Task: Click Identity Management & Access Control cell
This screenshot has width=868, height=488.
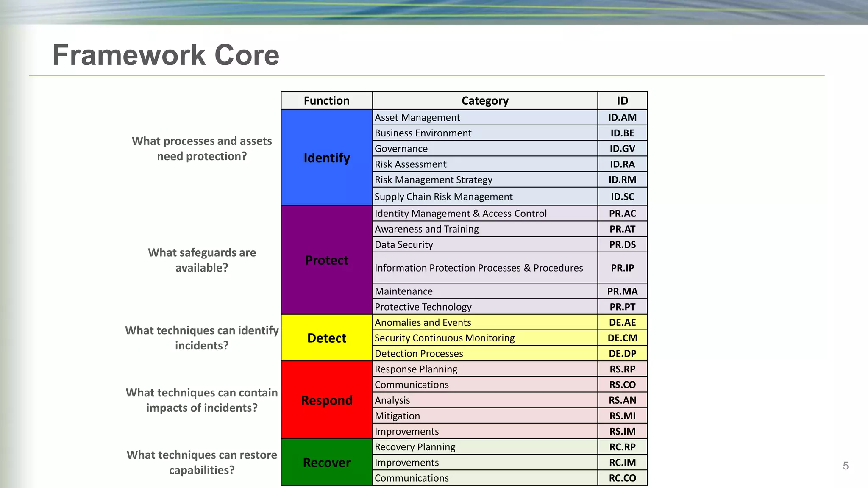Action: click(485, 213)
